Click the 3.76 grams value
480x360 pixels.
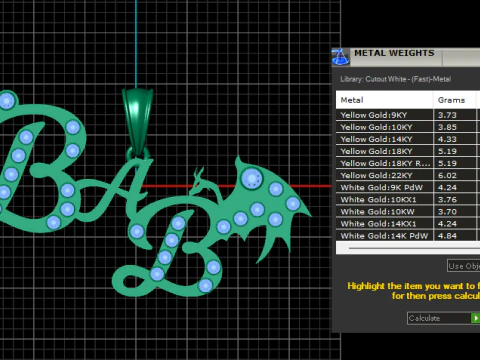(447, 200)
